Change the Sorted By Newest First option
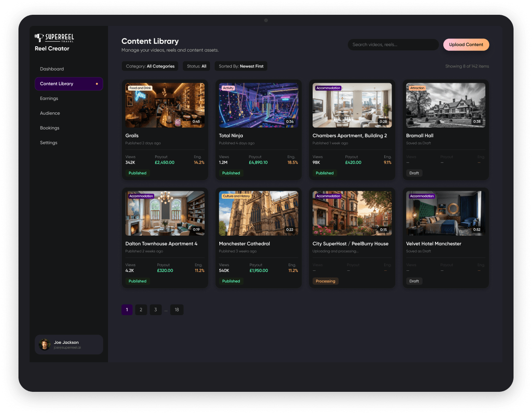The image size is (532, 414). [x=241, y=66]
